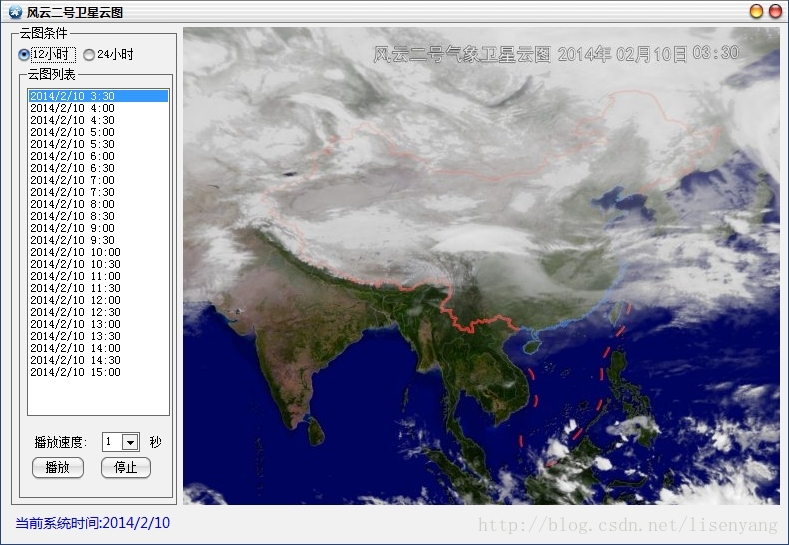Click the satellite cloud map image
Viewport: 789px width, 545px height.
[482, 266]
